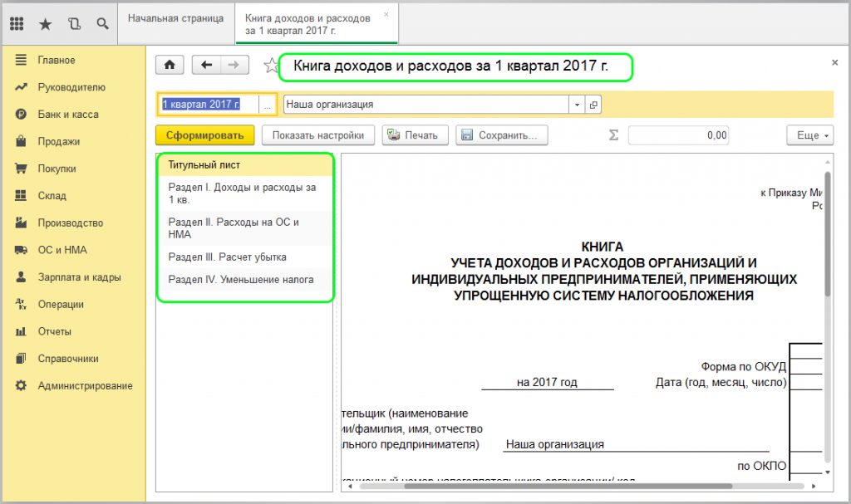
Task: Select Раздел III. Расчет убытка
Action: pos(216,257)
